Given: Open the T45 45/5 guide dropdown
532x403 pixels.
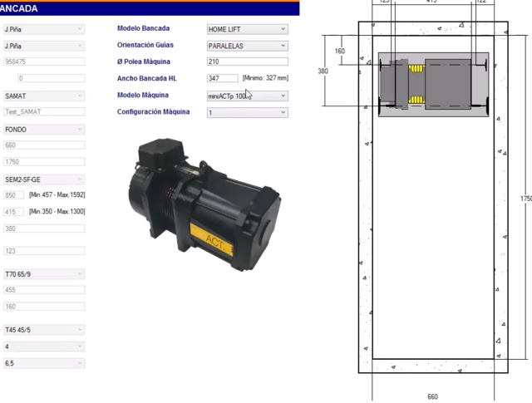Looking at the screenshot, I should [x=44, y=330].
